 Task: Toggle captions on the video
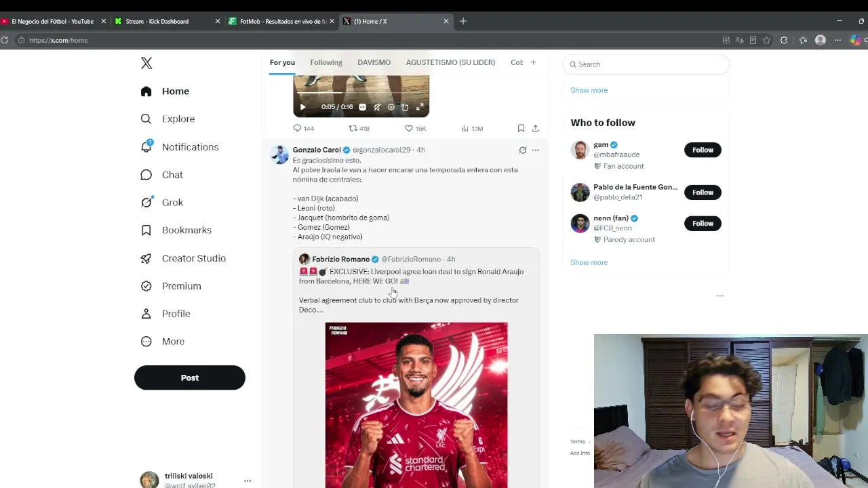coord(362,107)
